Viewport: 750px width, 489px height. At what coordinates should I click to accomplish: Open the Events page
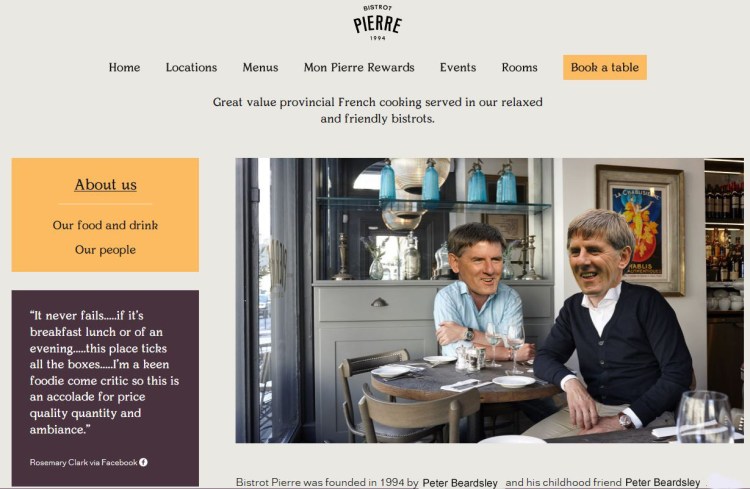pos(458,67)
